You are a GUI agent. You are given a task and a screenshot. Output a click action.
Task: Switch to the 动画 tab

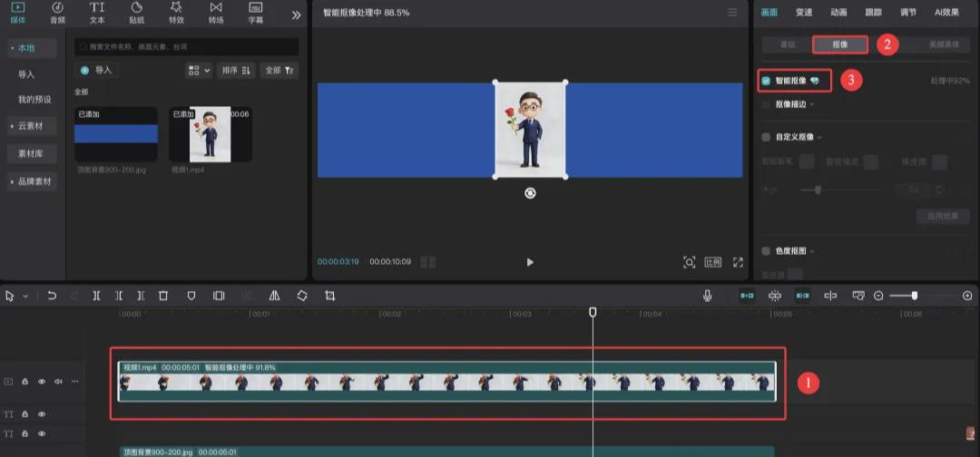click(x=838, y=13)
